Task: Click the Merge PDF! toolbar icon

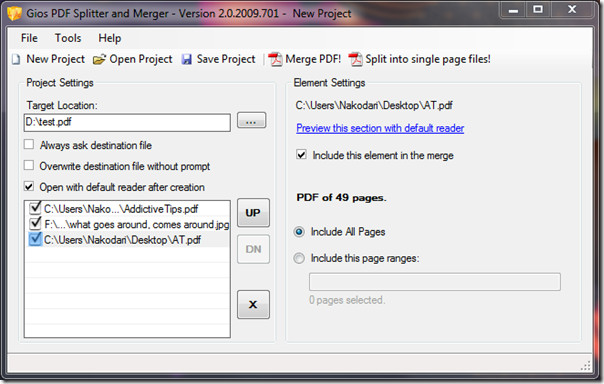Action: click(275, 59)
